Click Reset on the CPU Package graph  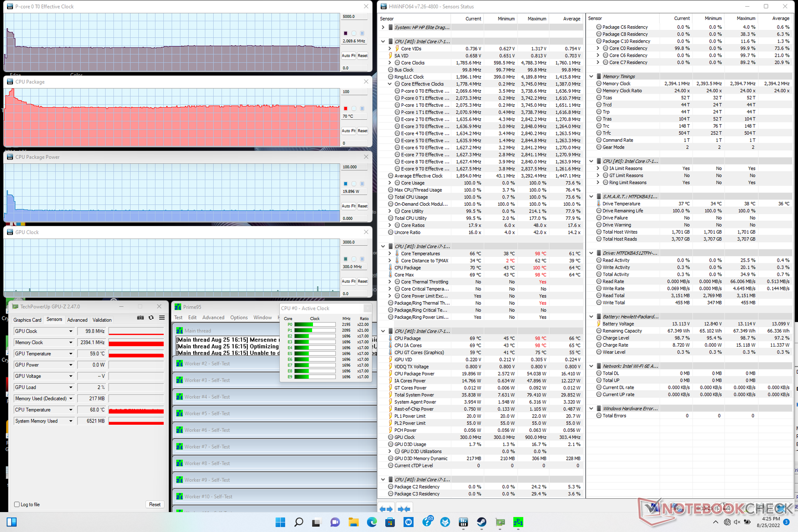(x=363, y=131)
